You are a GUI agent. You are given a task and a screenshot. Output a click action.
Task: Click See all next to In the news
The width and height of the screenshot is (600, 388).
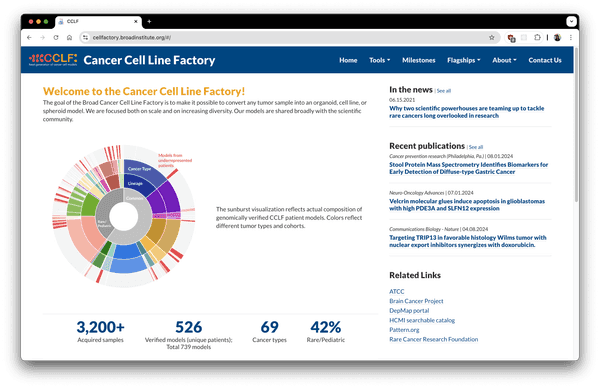pyautogui.click(x=444, y=91)
